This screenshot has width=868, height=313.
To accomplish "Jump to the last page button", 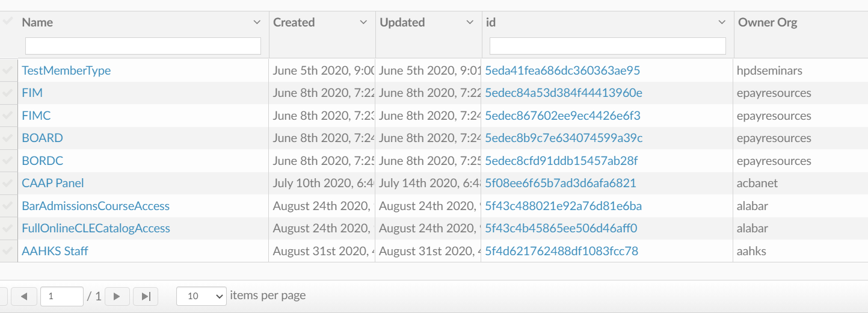I will click(x=146, y=296).
